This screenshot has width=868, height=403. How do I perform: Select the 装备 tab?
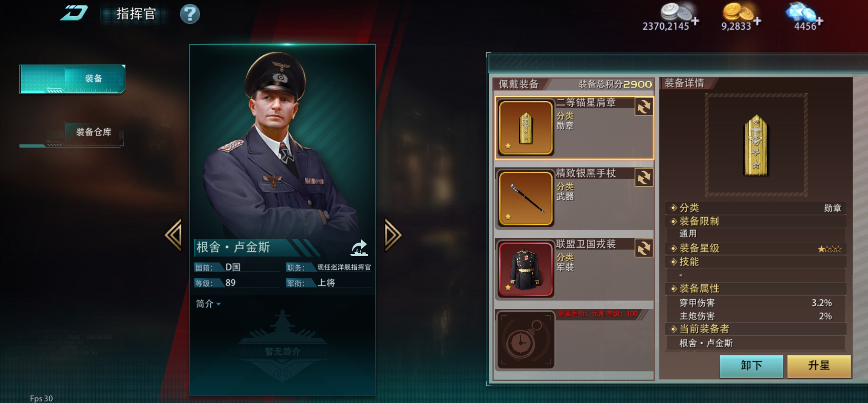[72, 79]
